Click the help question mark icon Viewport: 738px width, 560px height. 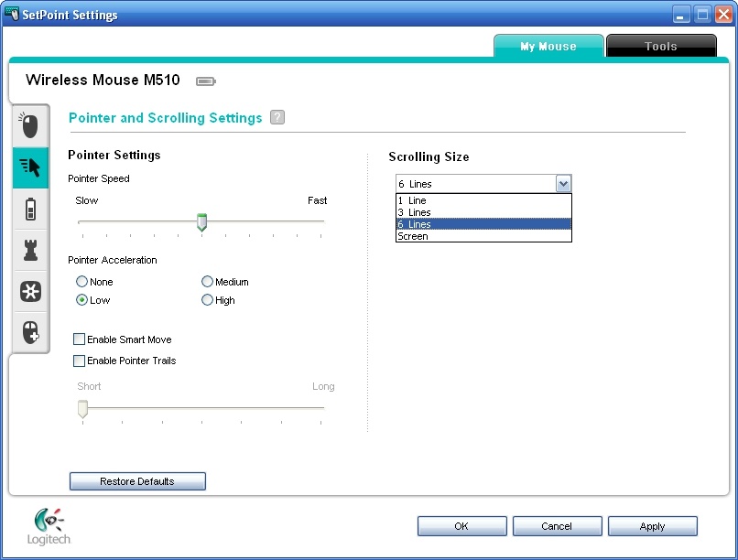277,117
